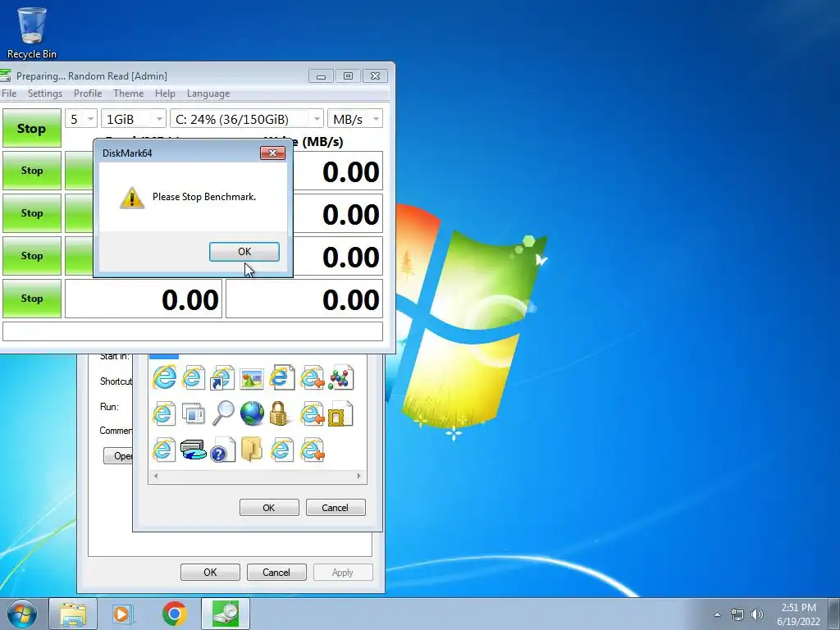Switch to CrystalDiskMark taskbar icon

[x=226, y=614]
